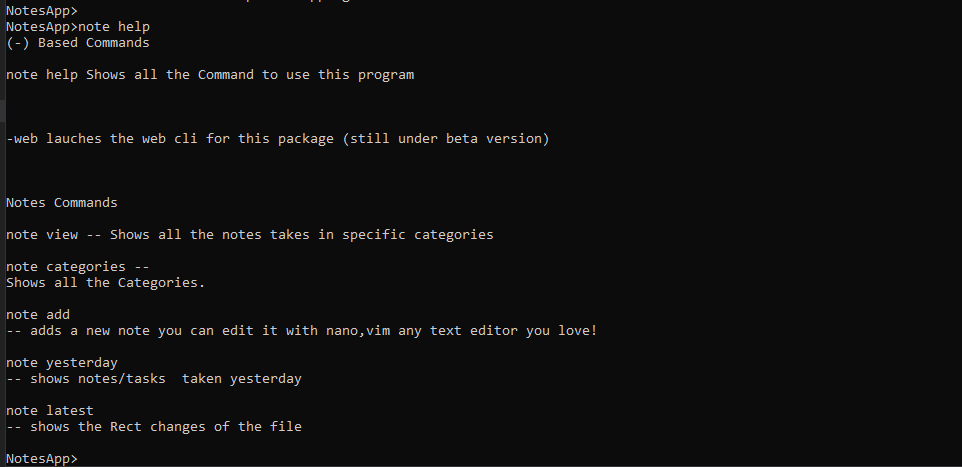Click the empty NotesApp> prompt at the bottom

click(x=40, y=459)
